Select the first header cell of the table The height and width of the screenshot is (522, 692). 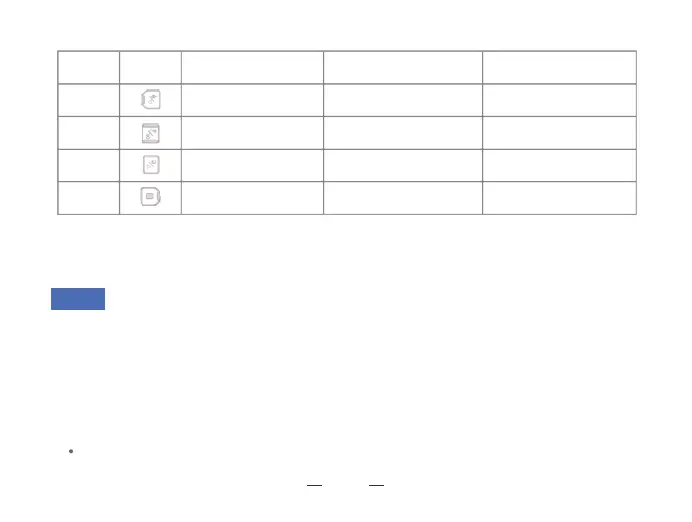[88, 67]
